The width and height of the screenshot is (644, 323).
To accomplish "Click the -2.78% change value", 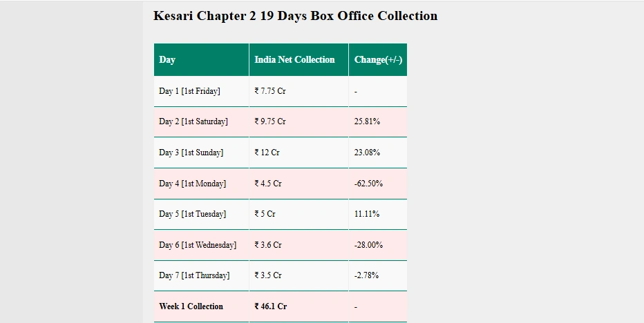I will coord(366,275).
